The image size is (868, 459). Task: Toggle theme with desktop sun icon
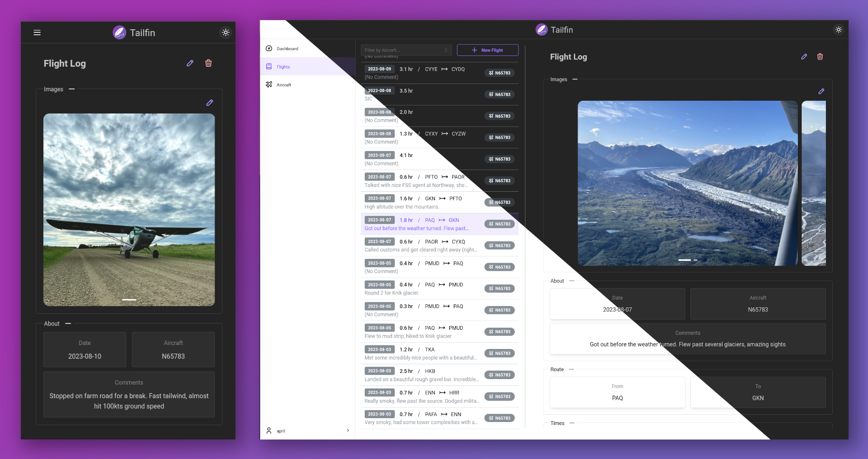838,30
